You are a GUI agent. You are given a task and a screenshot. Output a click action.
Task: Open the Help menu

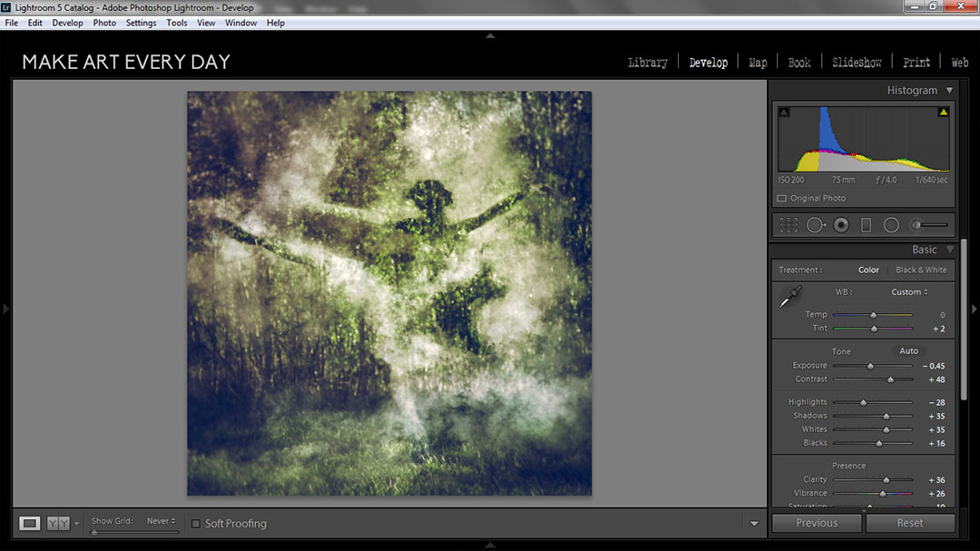pyautogui.click(x=276, y=23)
